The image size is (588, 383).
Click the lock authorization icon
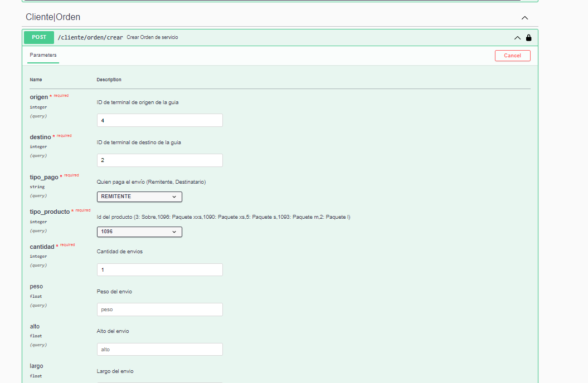pos(528,38)
